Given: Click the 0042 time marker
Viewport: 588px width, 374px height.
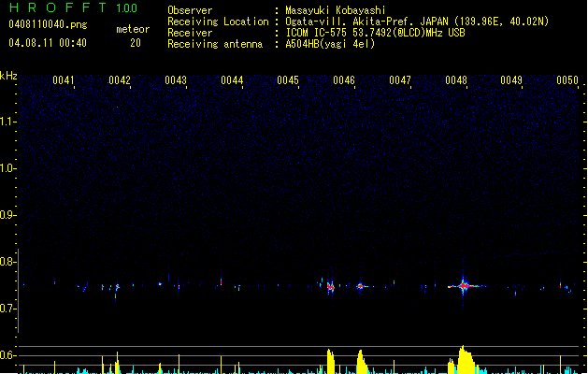Looking at the screenshot, I should 120,80.
